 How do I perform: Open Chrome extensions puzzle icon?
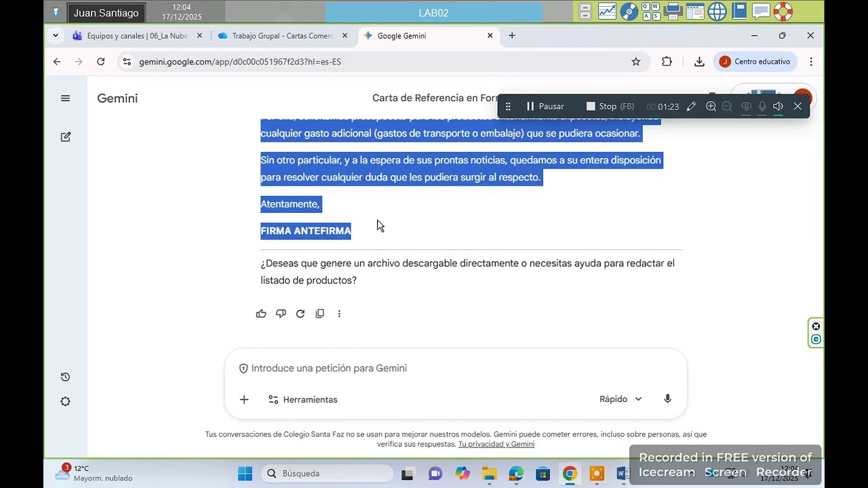[667, 62]
